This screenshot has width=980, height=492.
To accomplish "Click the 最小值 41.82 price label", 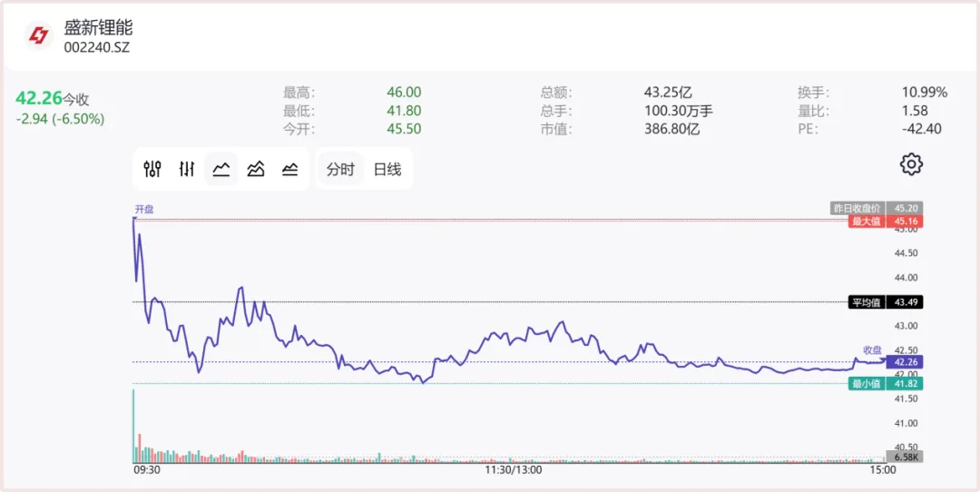I will coord(886,384).
